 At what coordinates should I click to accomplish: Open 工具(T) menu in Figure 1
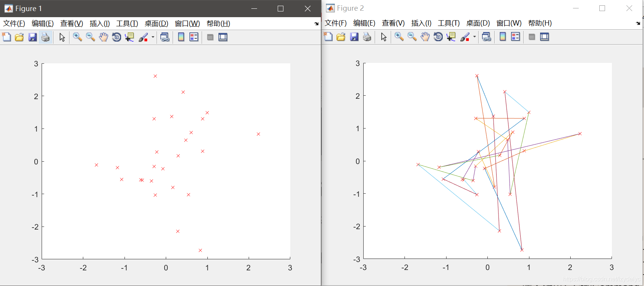(x=127, y=24)
